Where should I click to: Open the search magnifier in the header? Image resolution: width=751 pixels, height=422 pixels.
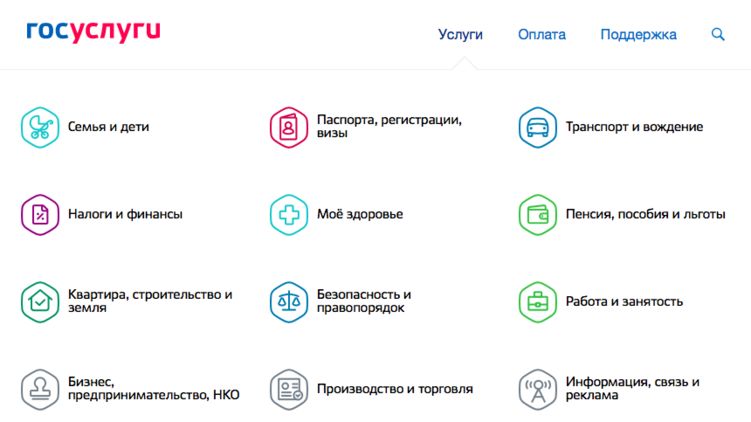point(718,34)
